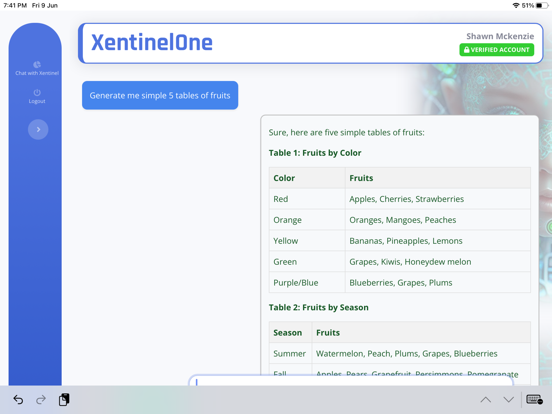
Task: Expand sidebar with chevron button
Action: click(38, 130)
